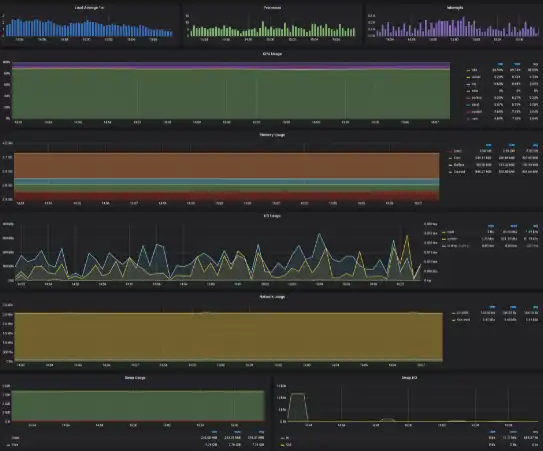This screenshot has height=451, width=543.
Task: Select received series in Network Usage legend
Action: point(463,313)
